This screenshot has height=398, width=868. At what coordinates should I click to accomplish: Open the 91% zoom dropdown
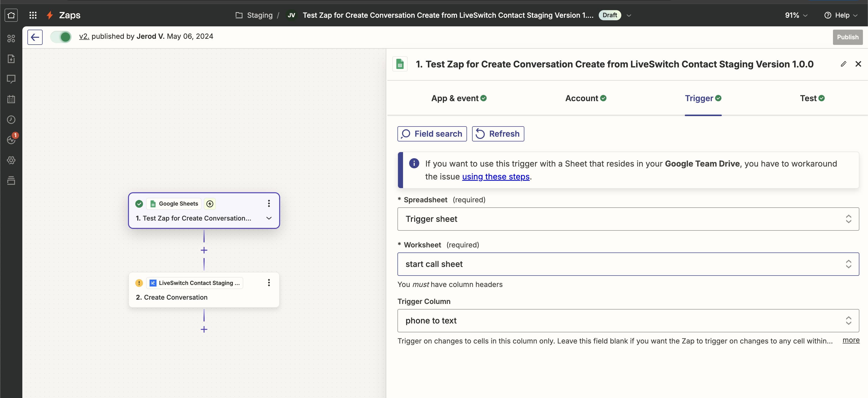coord(796,15)
